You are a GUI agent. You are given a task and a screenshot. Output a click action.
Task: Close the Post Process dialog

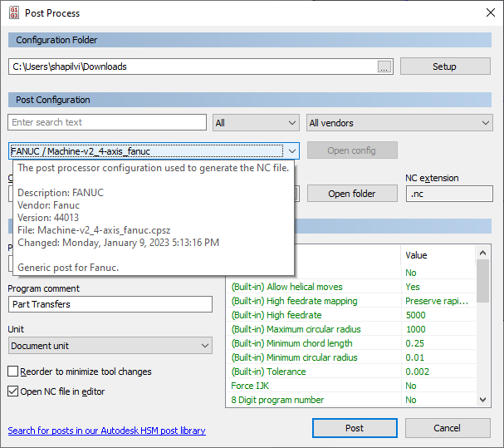tap(488, 14)
